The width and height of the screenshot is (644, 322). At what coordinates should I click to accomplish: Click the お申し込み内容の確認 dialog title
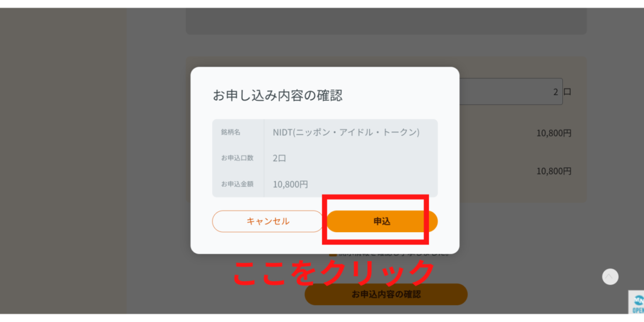[277, 96]
